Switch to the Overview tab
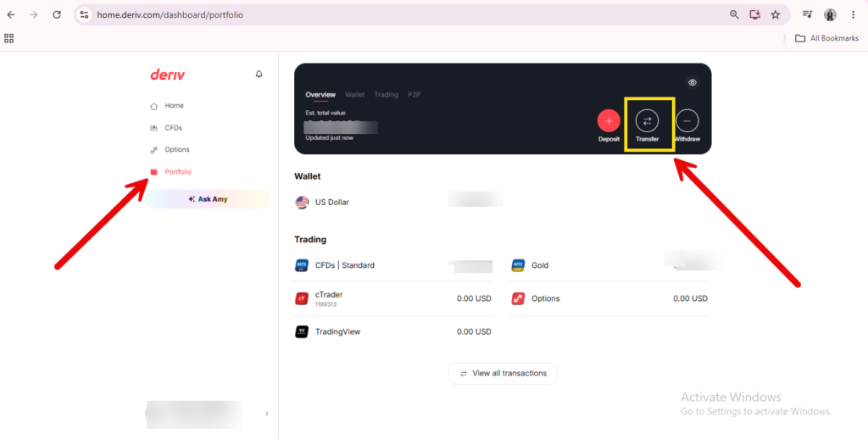868x439 pixels. coord(320,95)
